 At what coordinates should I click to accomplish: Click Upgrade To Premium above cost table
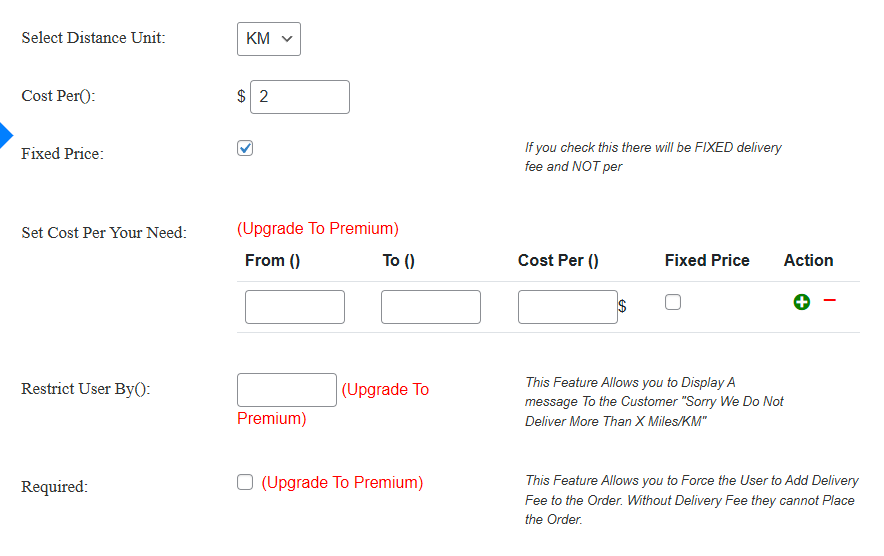[x=318, y=229]
